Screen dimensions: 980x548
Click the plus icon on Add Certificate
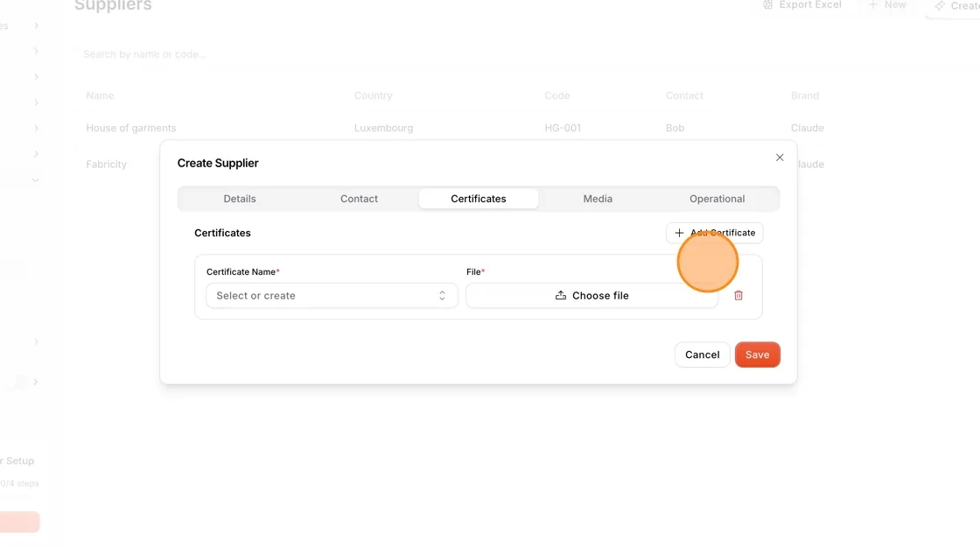(x=679, y=233)
